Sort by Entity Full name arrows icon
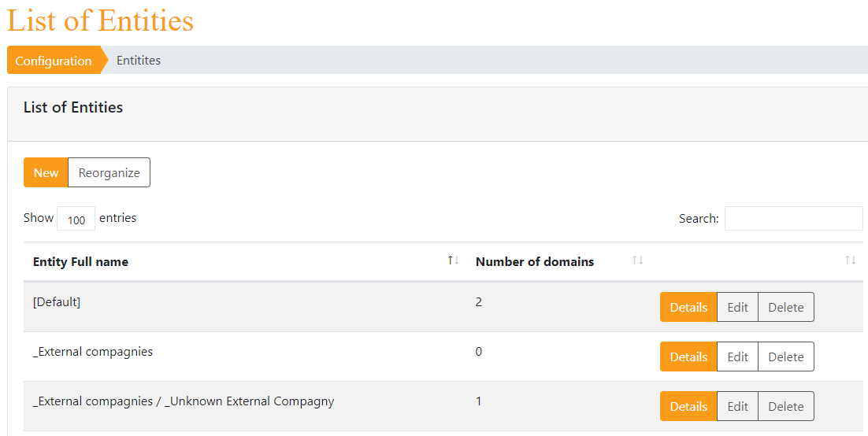The image size is (868, 436). (454, 260)
